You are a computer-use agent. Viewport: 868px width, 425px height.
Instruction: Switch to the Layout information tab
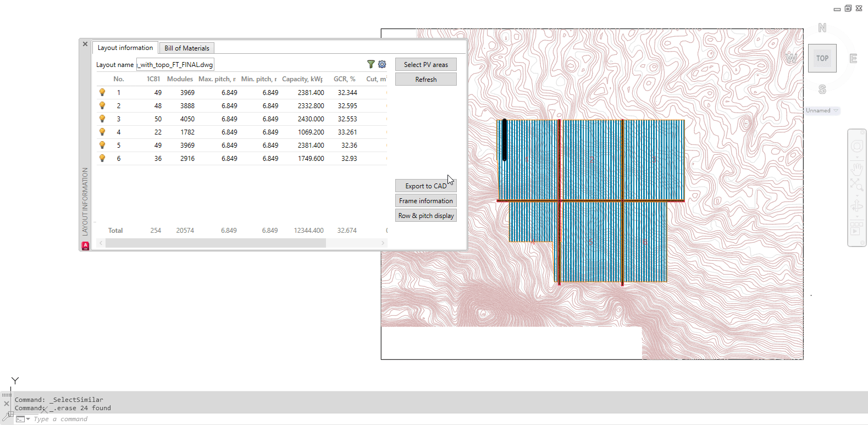point(125,48)
